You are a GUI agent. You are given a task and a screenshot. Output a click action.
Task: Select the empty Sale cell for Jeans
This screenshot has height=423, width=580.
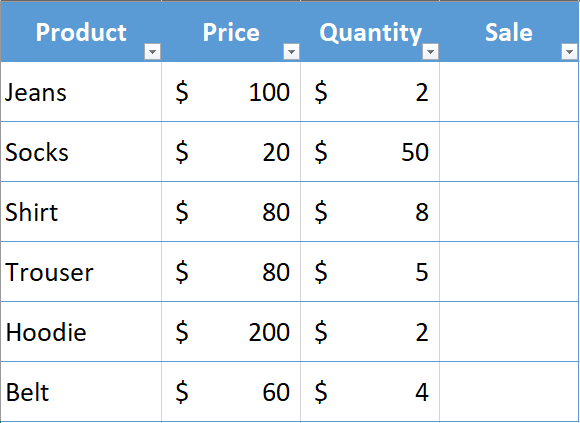[509, 92]
